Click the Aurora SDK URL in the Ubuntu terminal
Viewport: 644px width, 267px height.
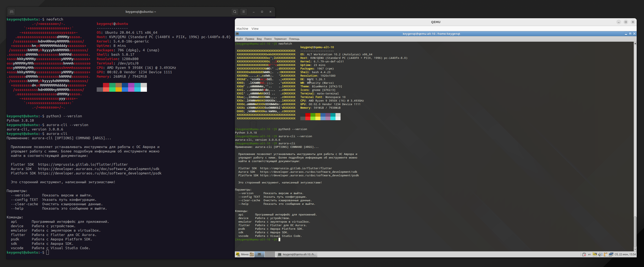tap(99, 169)
